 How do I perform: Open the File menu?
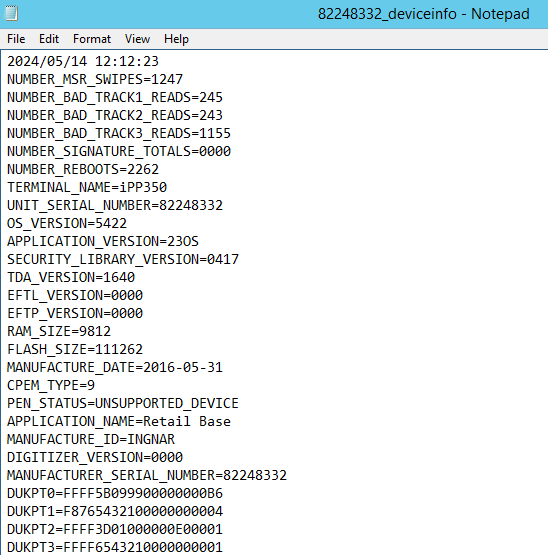(16, 39)
